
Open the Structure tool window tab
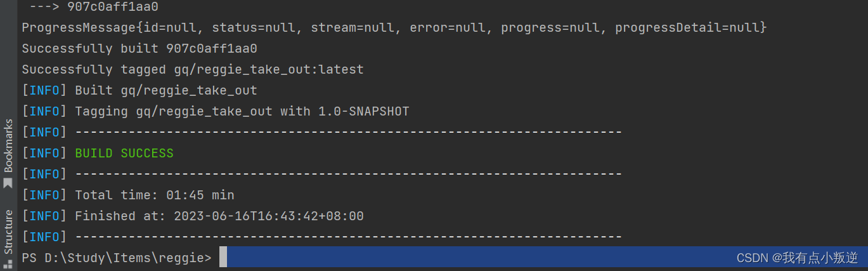[8, 238]
